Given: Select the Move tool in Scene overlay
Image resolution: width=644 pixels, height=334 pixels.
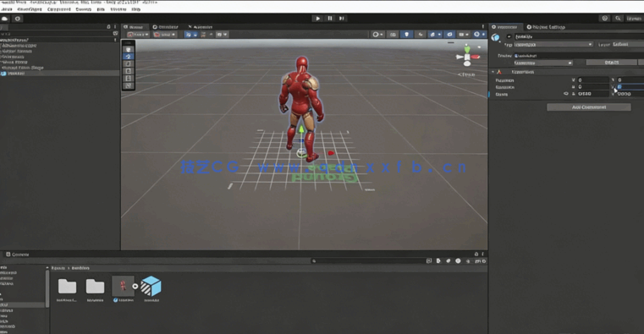Looking at the screenshot, I should (x=128, y=57).
